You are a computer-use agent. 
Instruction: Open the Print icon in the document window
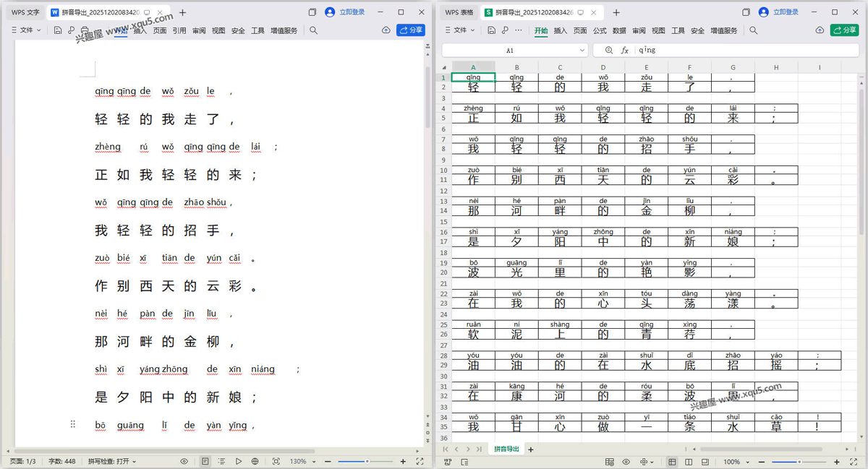[x=84, y=30]
